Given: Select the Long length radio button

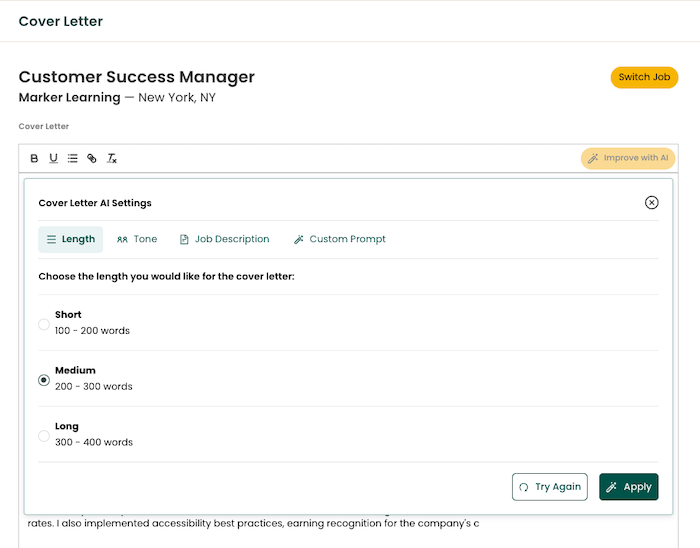Looking at the screenshot, I should coord(44,436).
